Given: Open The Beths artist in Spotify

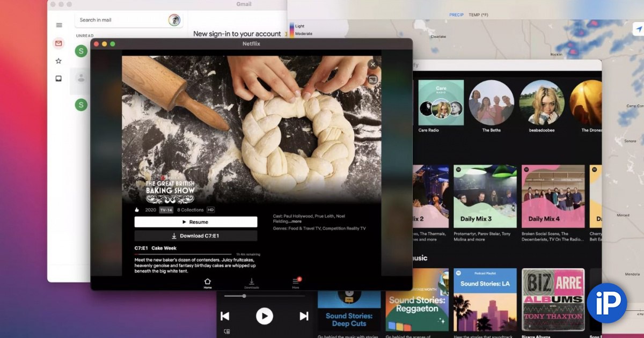Looking at the screenshot, I should (x=492, y=102).
